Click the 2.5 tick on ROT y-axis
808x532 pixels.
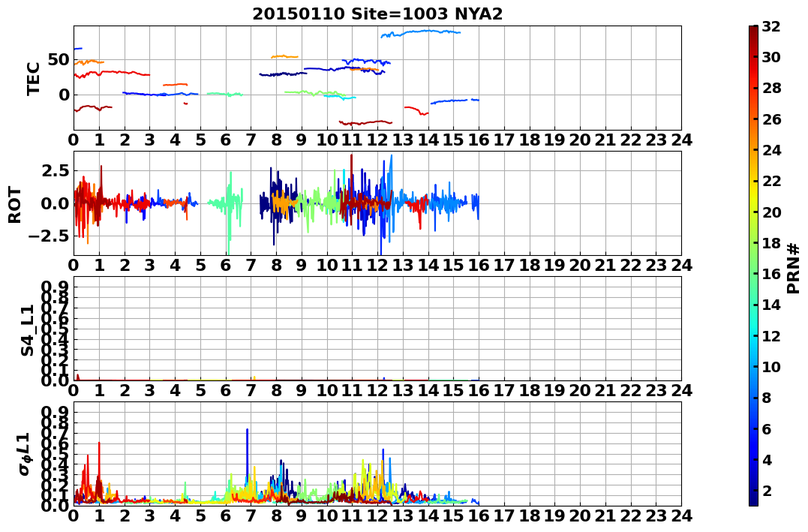pyautogui.click(x=56, y=170)
